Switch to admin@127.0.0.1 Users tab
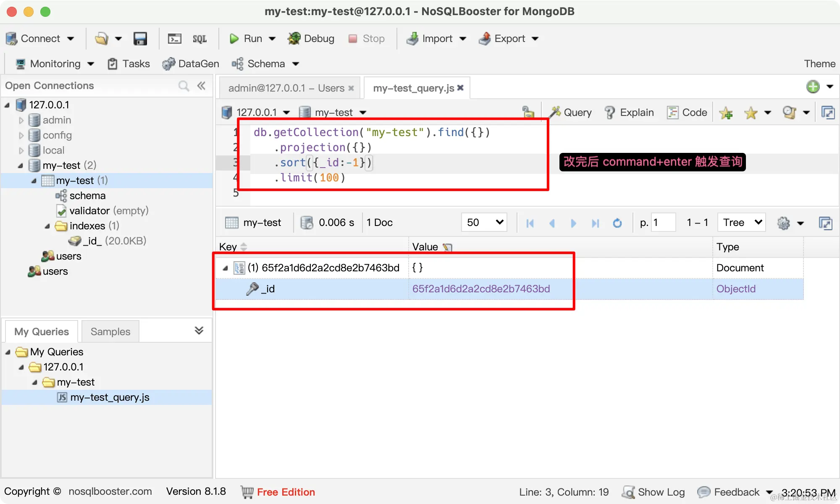Screen dimensions: 840x504 286,88
